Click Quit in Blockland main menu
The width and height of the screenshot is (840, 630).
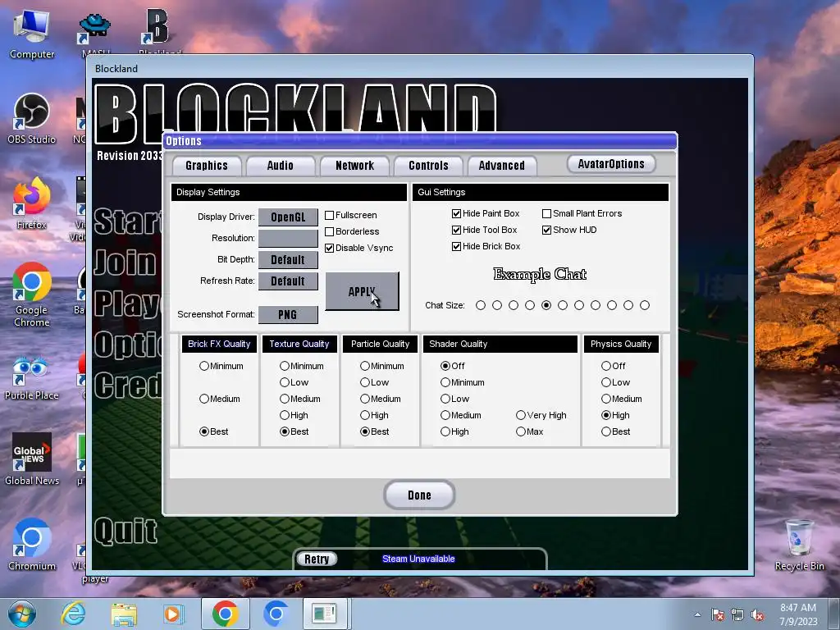[x=126, y=531]
